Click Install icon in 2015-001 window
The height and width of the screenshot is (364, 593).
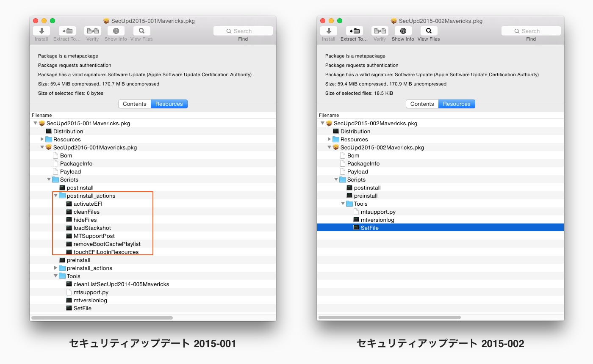tap(42, 31)
